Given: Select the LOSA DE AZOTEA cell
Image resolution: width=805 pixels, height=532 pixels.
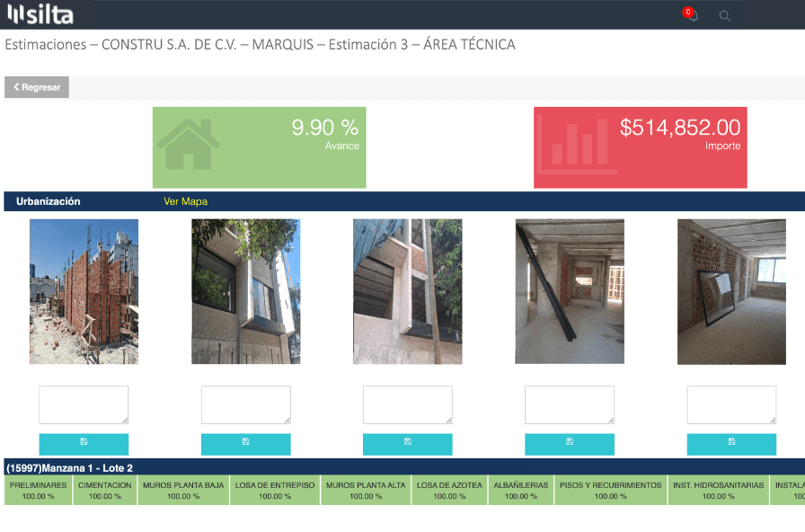Looking at the screenshot, I should tap(449, 491).
